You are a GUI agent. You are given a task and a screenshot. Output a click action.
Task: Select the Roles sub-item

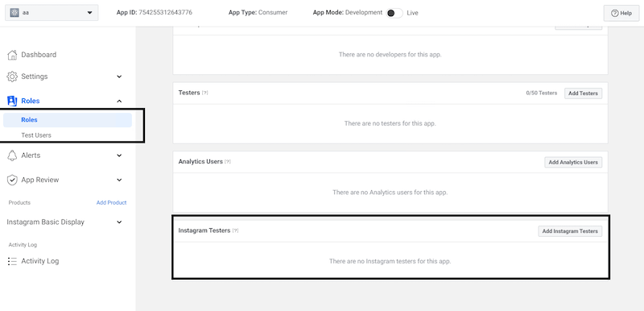click(x=68, y=120)
